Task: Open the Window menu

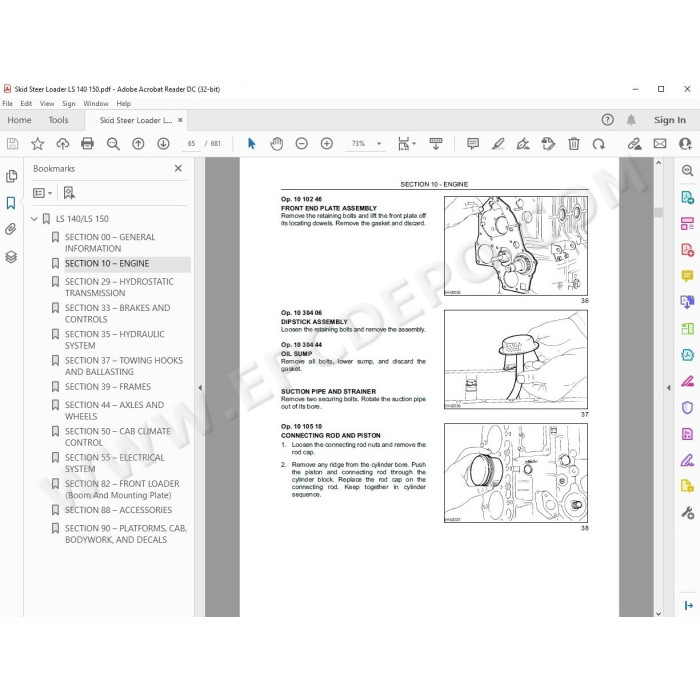Action: point(96,104)
